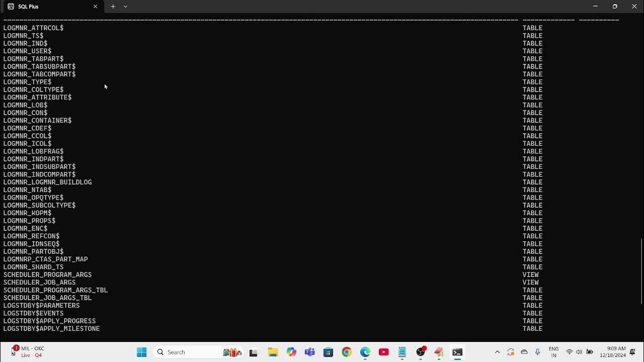Open Google Chrome from taskbar

[347, 352]
